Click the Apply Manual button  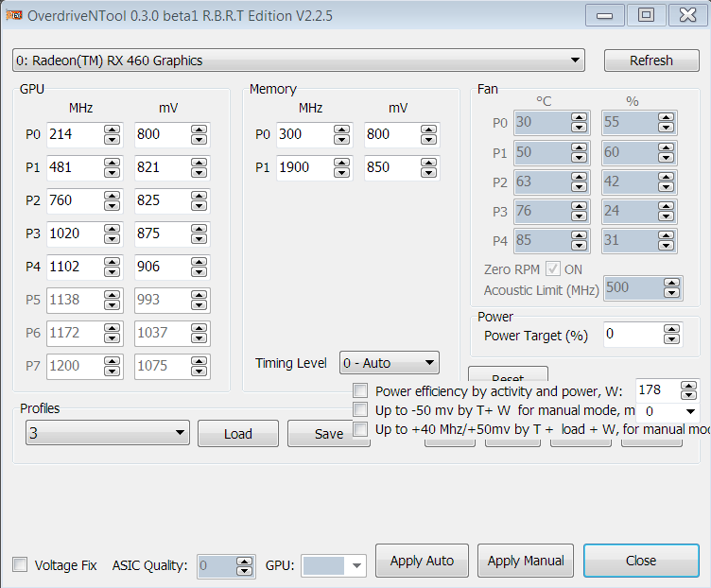(526, 561)
